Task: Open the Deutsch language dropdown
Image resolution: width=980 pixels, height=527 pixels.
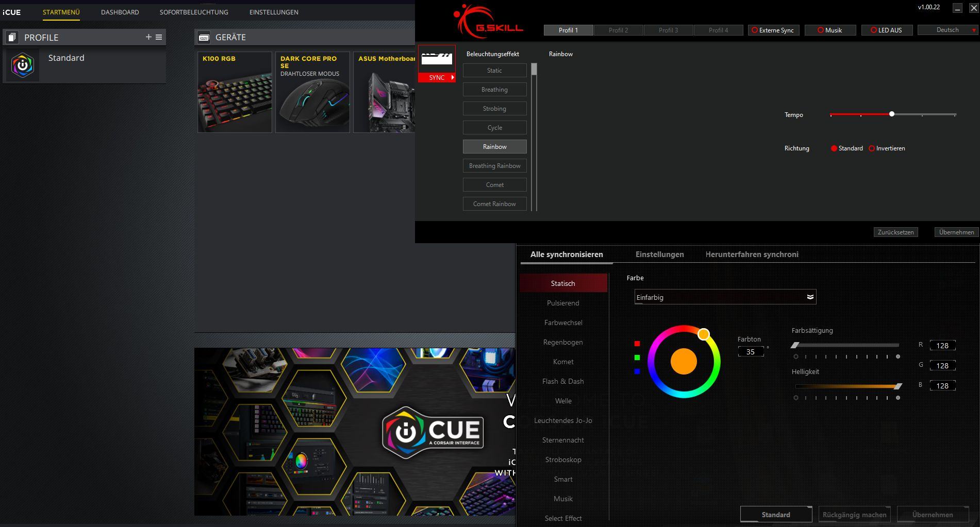Action: 948,30
